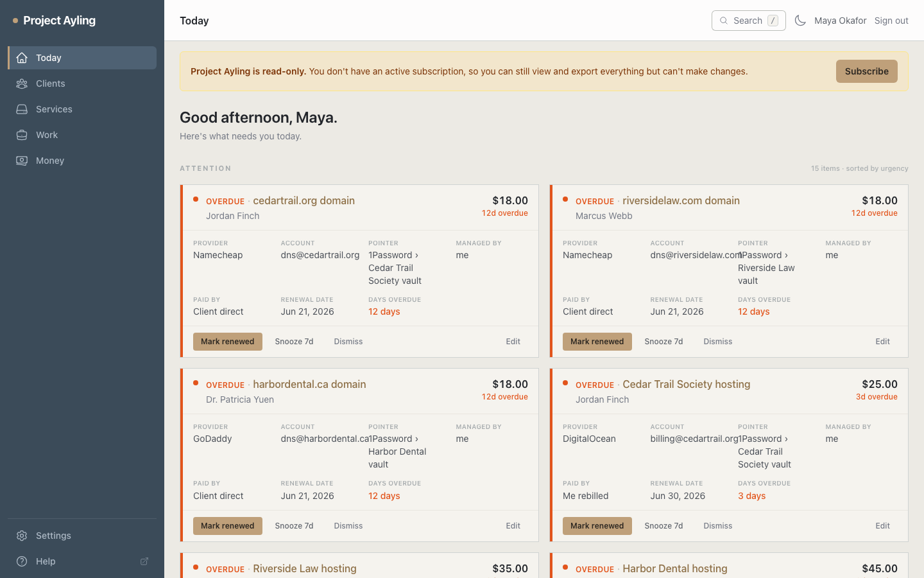Snooze riversidelaw.com domain for 7 days
Screen dimensions: 924x578
pos(663,342)
